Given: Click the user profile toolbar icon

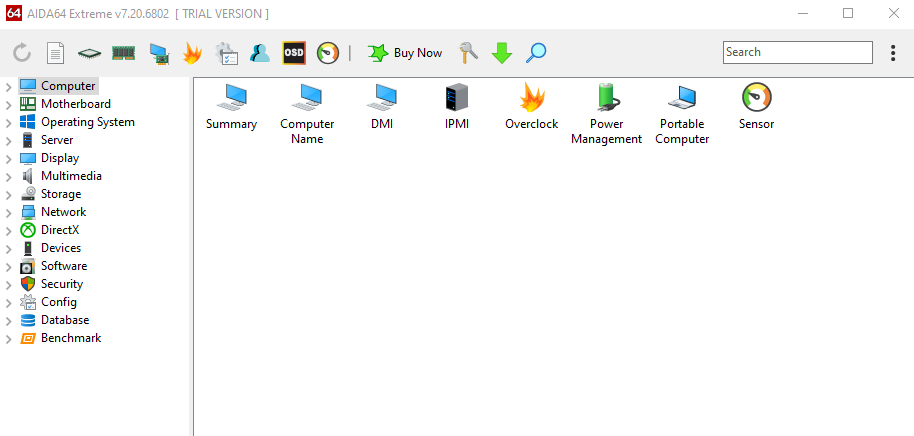Looking at the screenshot, I should tap(260, 53).
